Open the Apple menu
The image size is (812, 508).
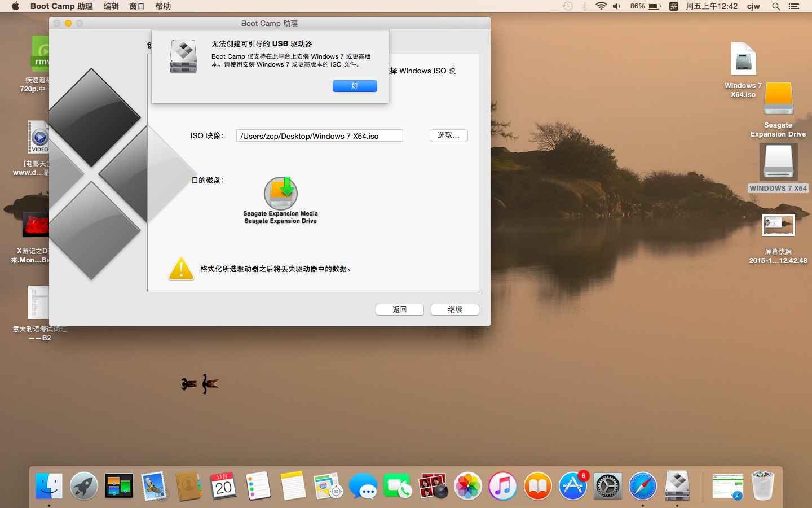(x=15, y=6)
